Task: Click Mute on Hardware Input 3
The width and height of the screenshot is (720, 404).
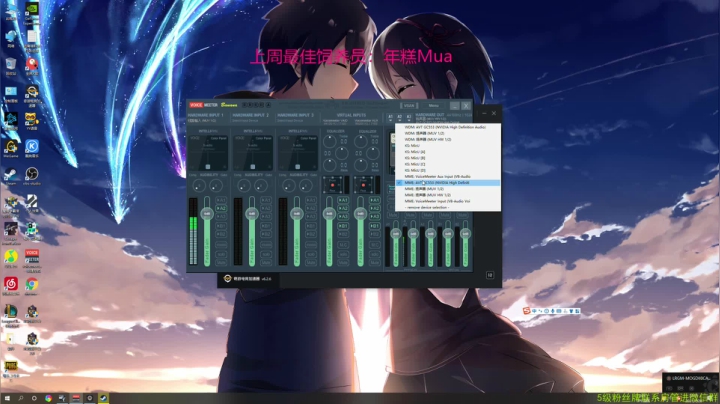Action: pos(311,263)
